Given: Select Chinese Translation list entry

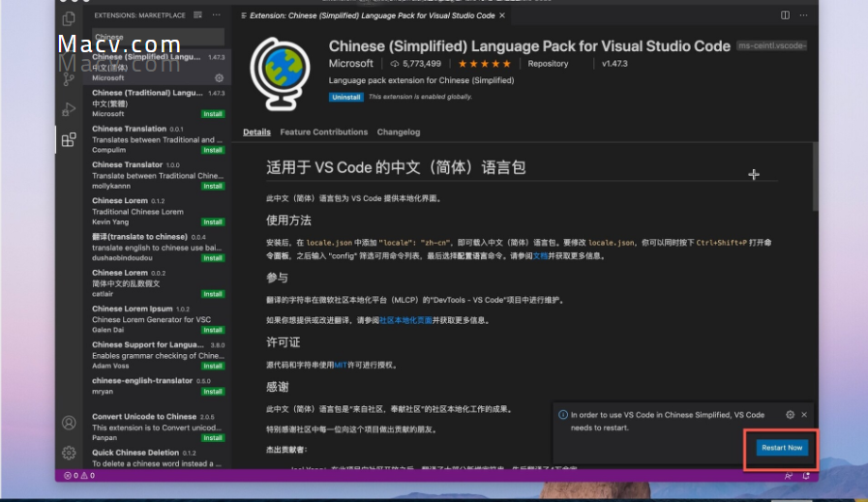Looking at the screenshot, I should point(158,139).
